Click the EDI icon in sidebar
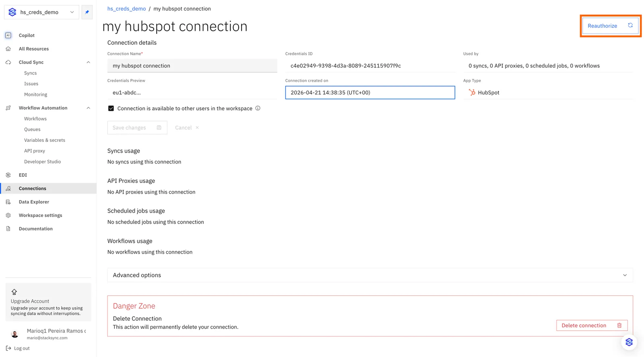This screenshot has height=357, width=644. click(x=8, y=175)
